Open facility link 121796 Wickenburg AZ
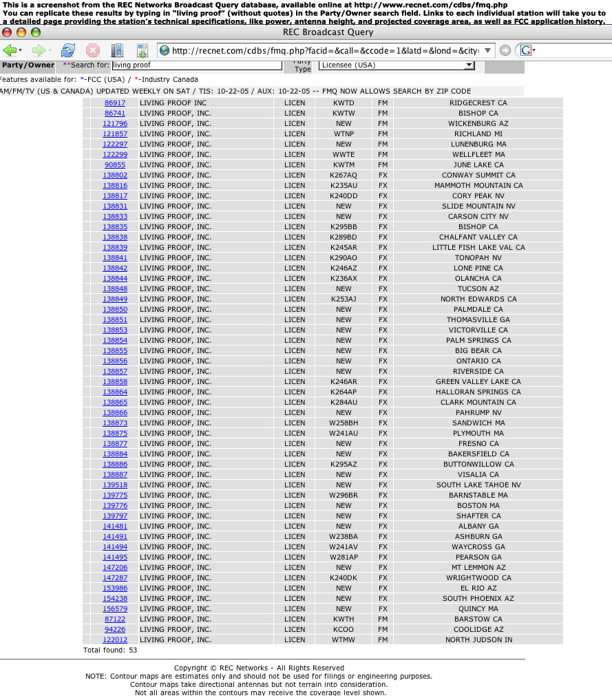Viewport: 612px width, 700px height. coord(115,124)
